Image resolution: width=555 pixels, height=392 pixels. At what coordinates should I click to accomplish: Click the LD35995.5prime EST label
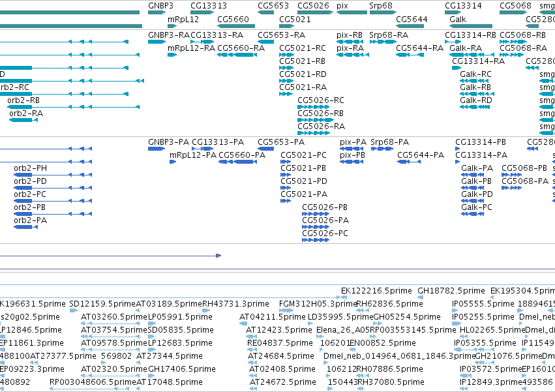(340, 317)
